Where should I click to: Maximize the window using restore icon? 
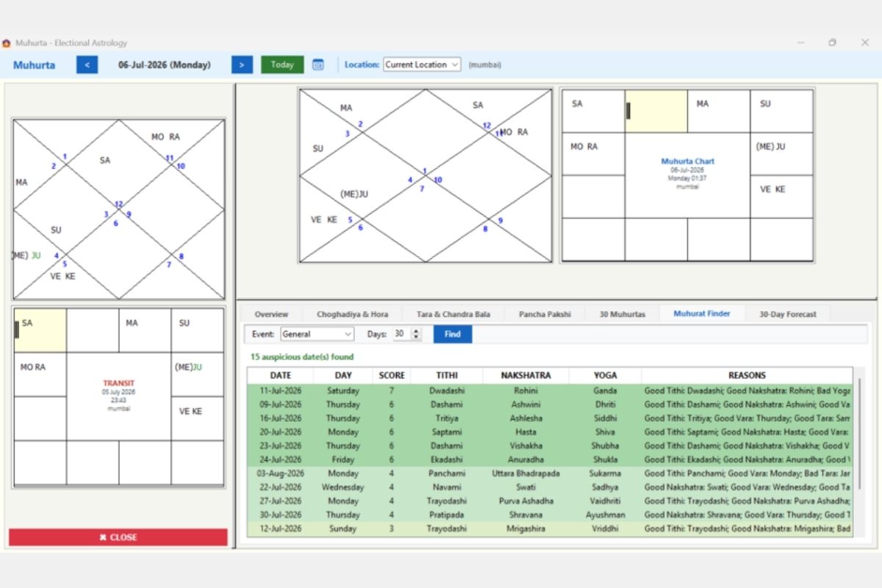832,43
